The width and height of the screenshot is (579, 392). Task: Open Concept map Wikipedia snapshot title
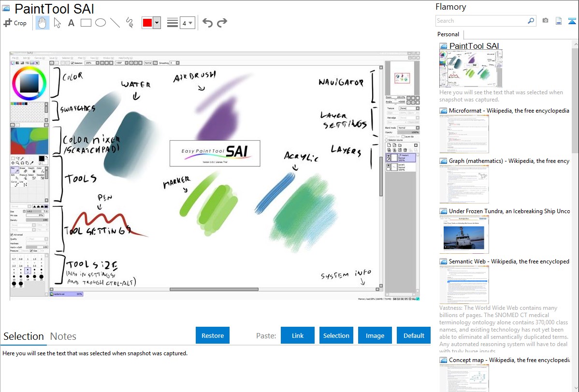[509, 360]
